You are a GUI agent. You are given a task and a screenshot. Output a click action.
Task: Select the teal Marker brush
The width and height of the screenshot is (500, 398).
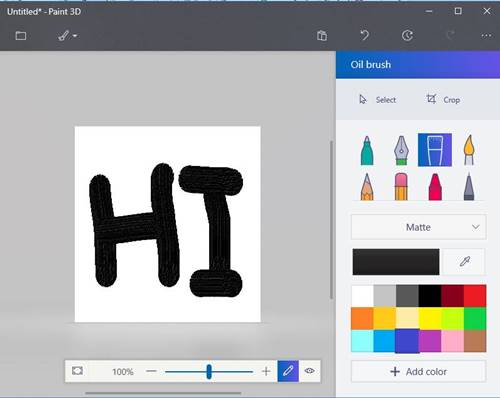coord(367,150)
